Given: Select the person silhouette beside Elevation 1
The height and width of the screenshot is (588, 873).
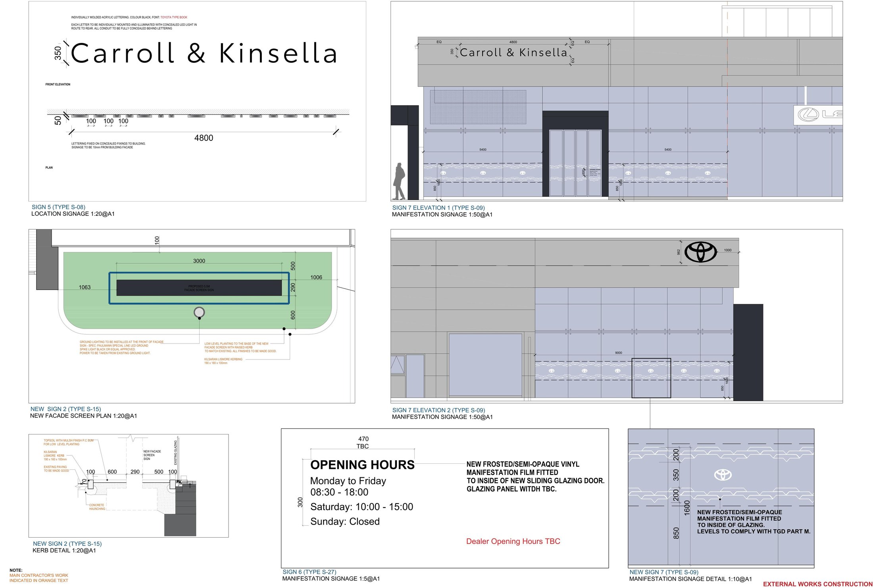Looking at the screenshot, I should [399, 181].
